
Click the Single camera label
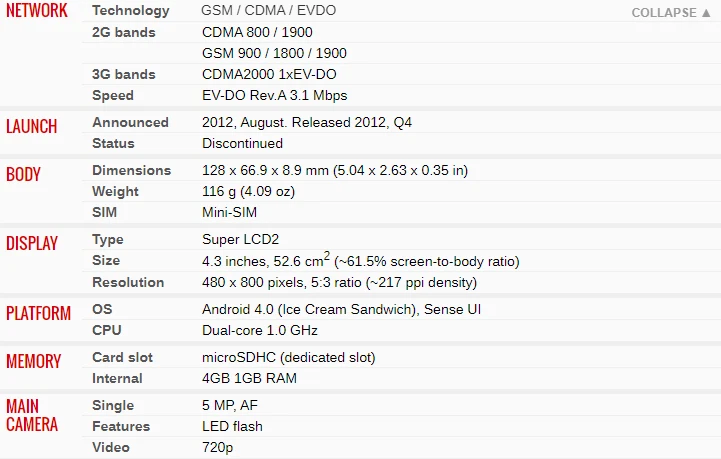pos(112,405)
